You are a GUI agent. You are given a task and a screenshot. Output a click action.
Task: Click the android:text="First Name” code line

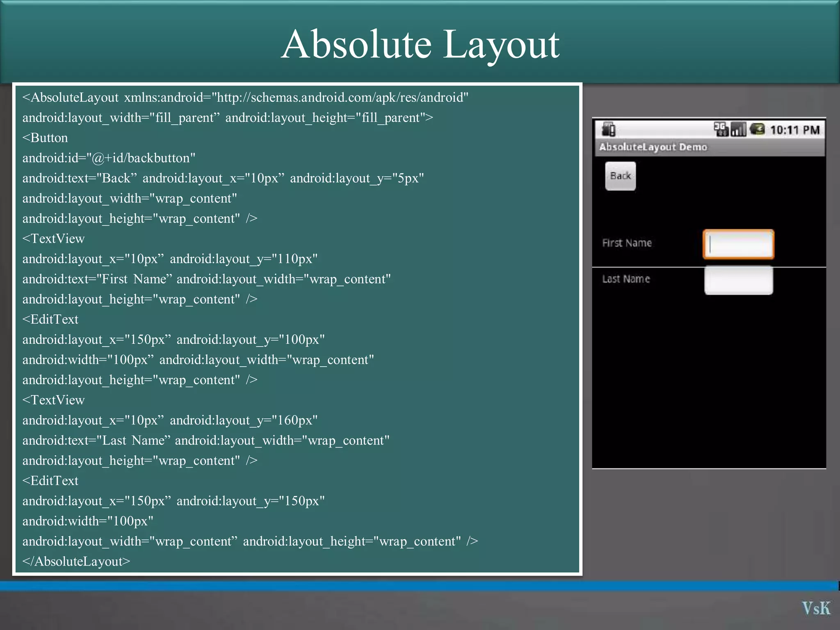coord(206,279)
